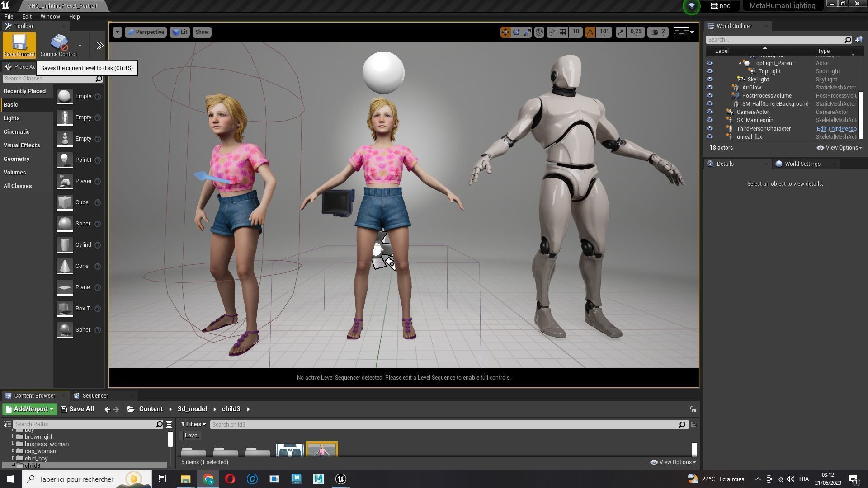868x488 pixels.
Task: Click Edit ThirdPersonCharacter link
Action: 836,129
